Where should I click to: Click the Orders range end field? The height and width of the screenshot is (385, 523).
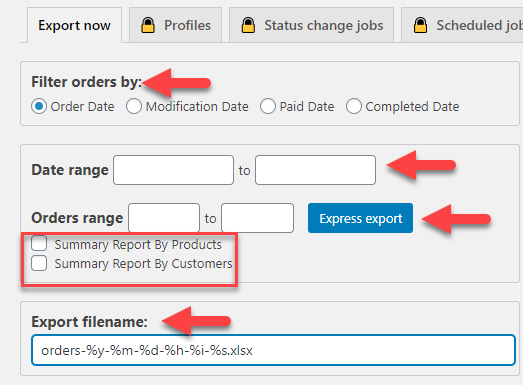(x=257, y=218)
